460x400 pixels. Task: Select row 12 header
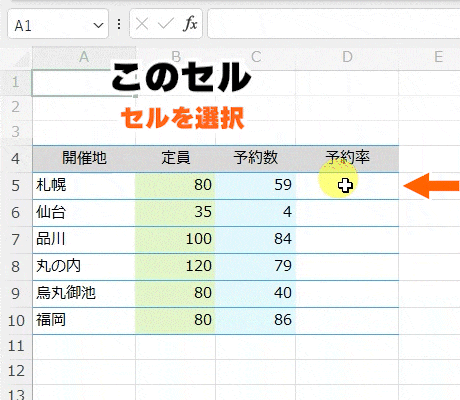point(16,371)
